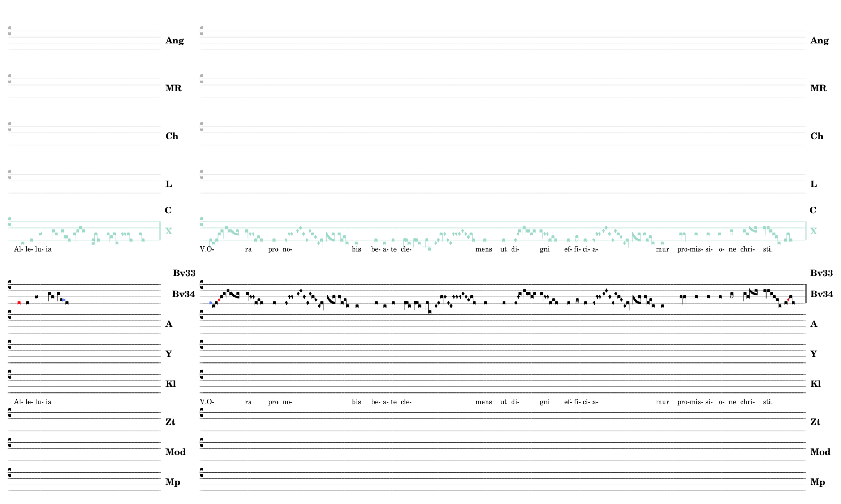Click the middle-column Zt label
841x504 pixels.
click(170, 422)
